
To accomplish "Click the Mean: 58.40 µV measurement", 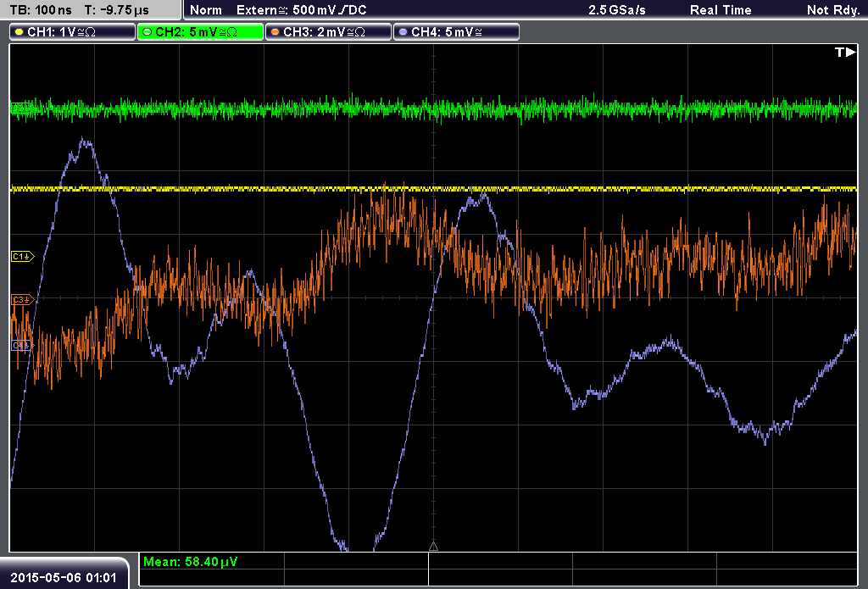I will click(x=191, y=562).
